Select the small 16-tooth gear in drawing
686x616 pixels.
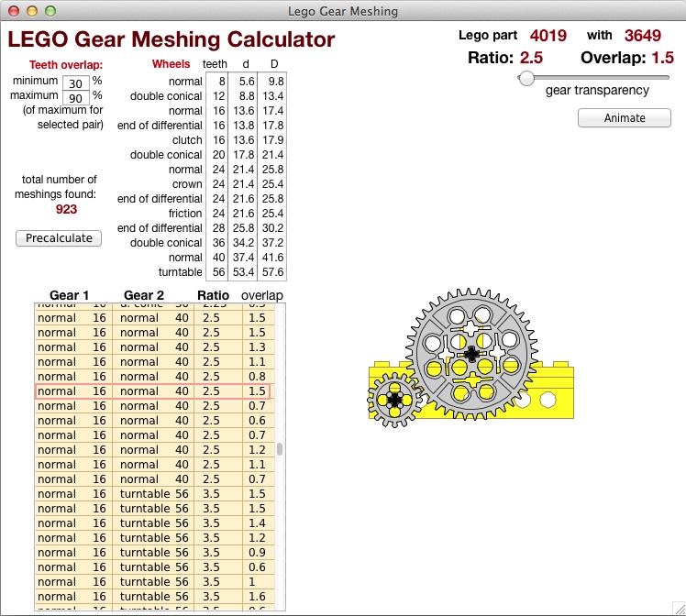(x=394, y=400)
